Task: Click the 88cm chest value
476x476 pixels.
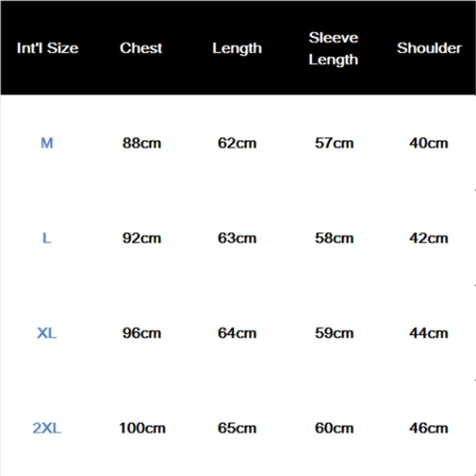Action: coord(142,143)
